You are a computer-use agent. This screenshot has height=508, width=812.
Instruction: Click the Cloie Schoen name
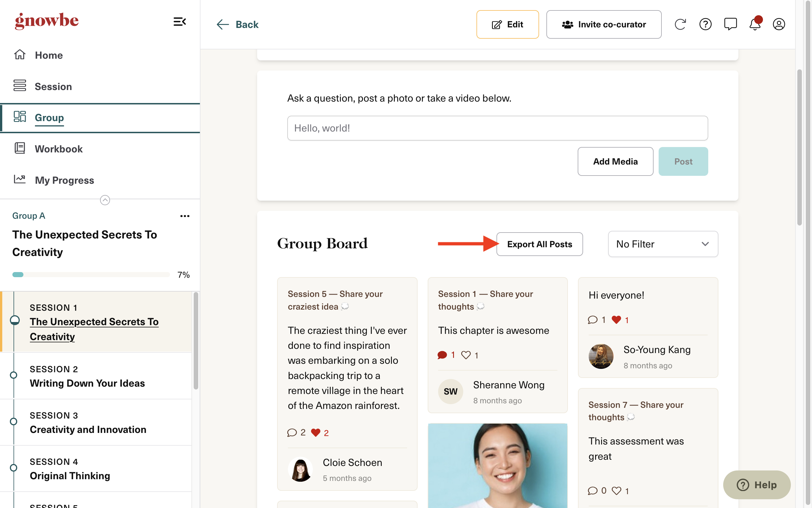click(352, 462)
